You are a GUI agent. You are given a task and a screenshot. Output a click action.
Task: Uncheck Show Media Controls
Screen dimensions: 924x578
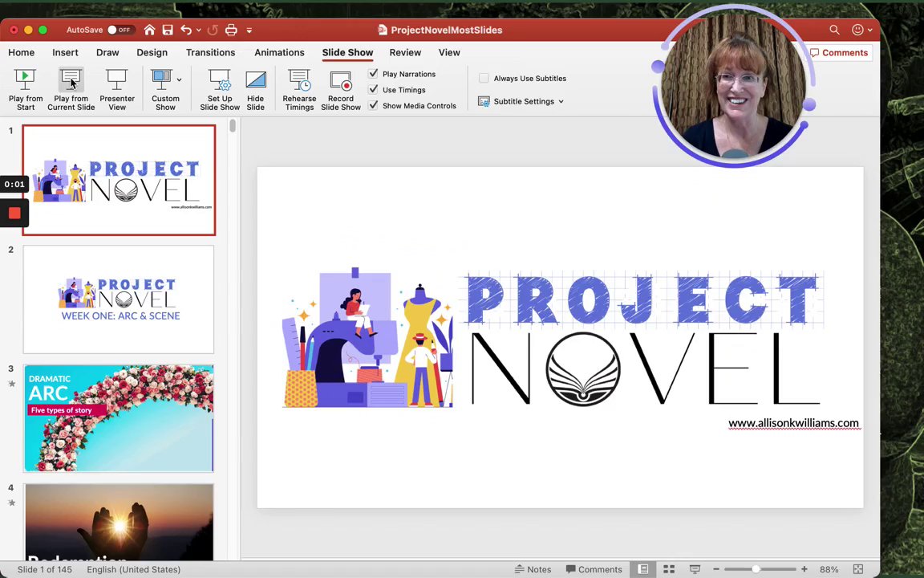[373, 106]
